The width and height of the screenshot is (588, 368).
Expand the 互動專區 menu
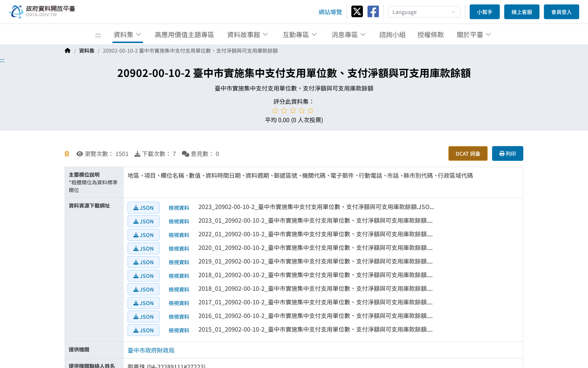(300, 35)
